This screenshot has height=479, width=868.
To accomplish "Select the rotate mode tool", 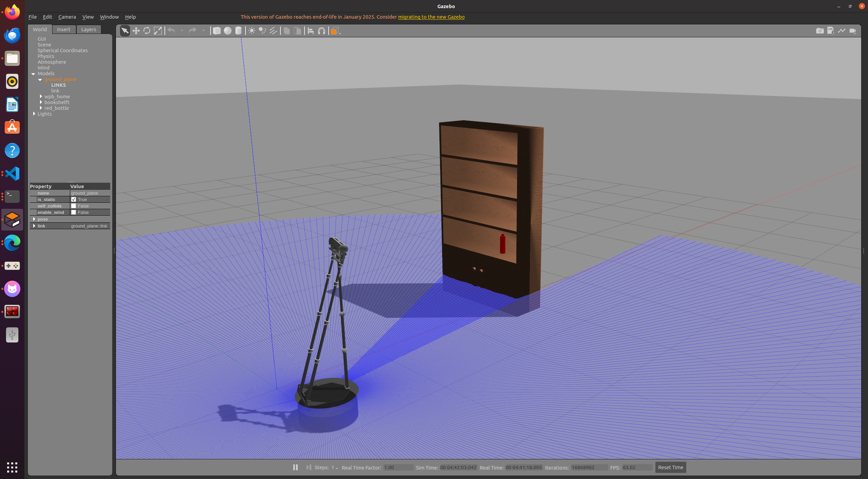I will coord(147,31).
